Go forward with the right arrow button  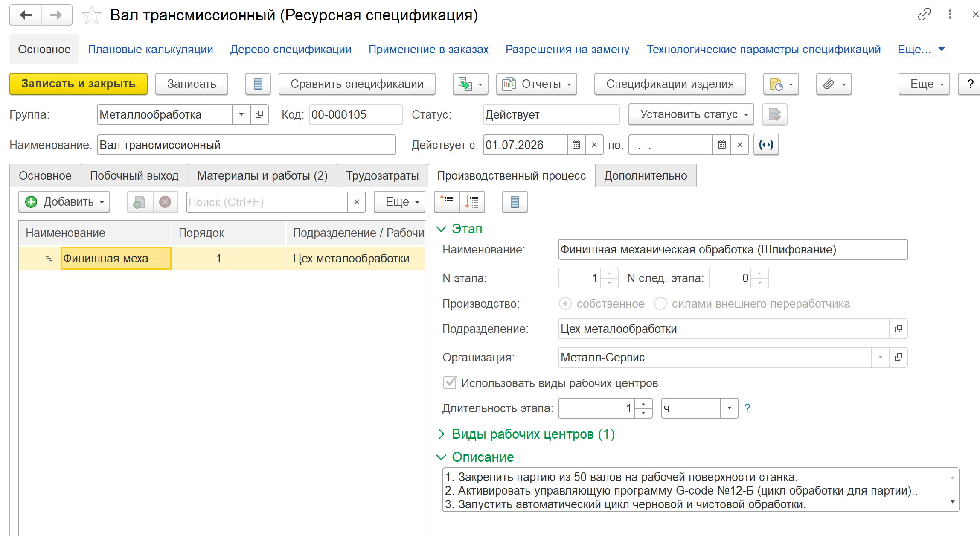click(57, 15)
